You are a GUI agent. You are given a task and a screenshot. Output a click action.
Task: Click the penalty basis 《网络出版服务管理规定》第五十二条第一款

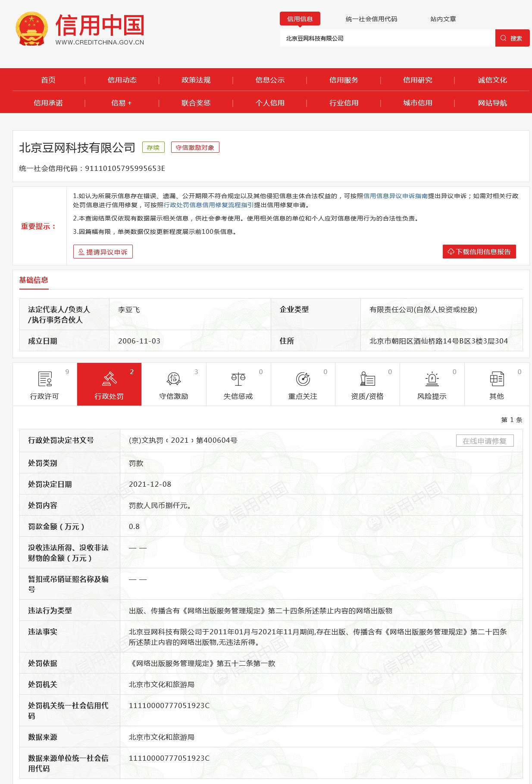[x=202, y=663]
